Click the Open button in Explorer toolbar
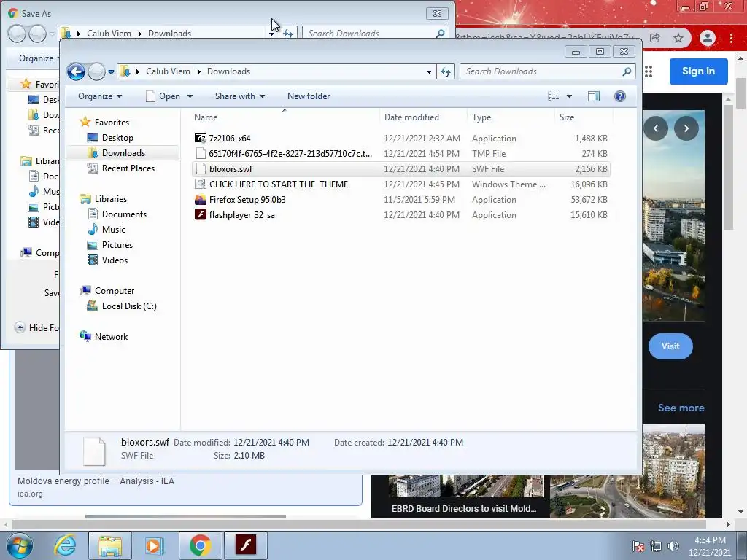 click(x=163, y=96)
